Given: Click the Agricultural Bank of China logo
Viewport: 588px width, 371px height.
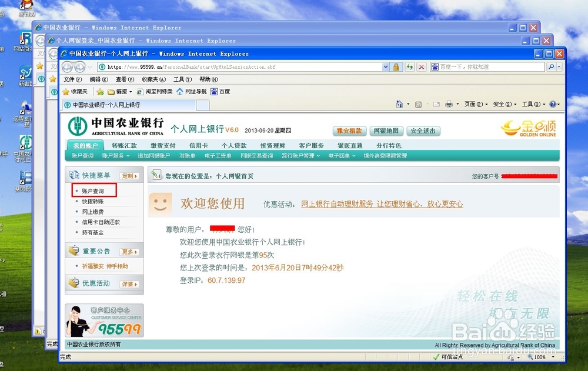Looking at the screenshot, I should 116,126.
